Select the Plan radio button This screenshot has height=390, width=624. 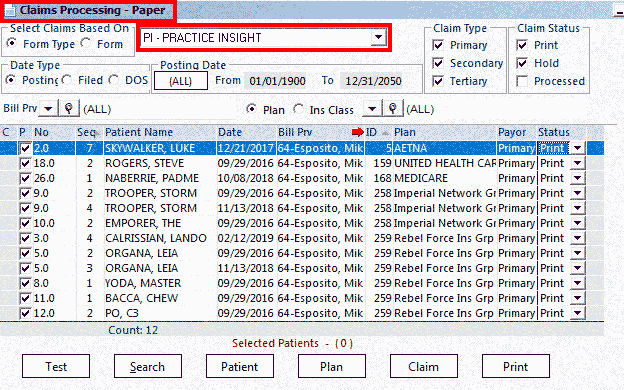(x=252, y=109)
